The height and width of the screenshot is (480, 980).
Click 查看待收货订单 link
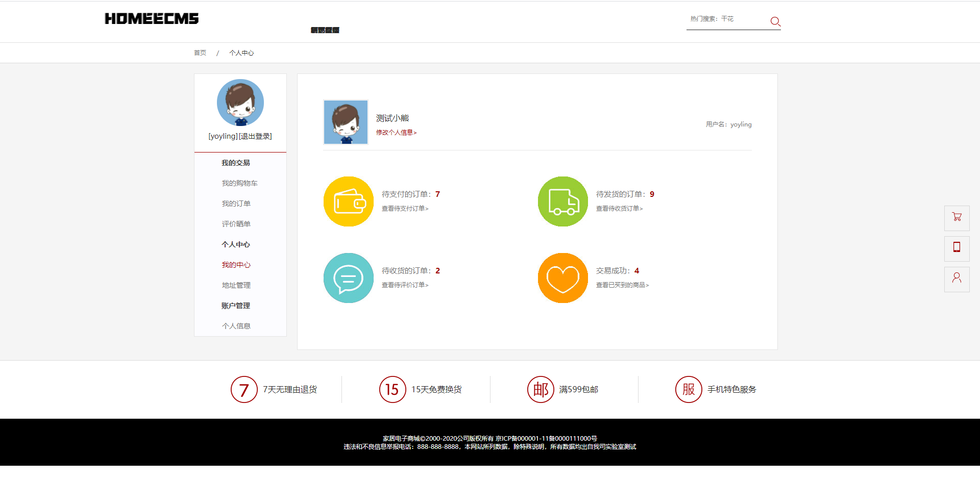click(x=619, y=209)
